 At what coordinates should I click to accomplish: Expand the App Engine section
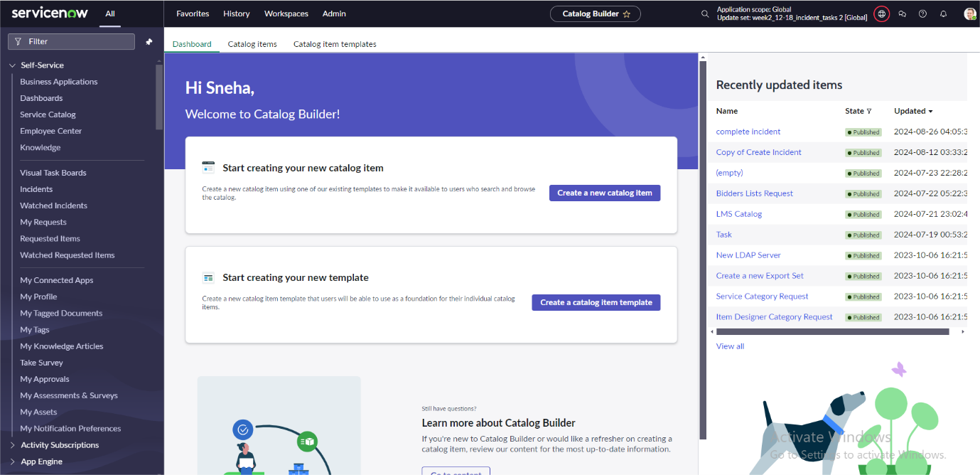(12, 461)
